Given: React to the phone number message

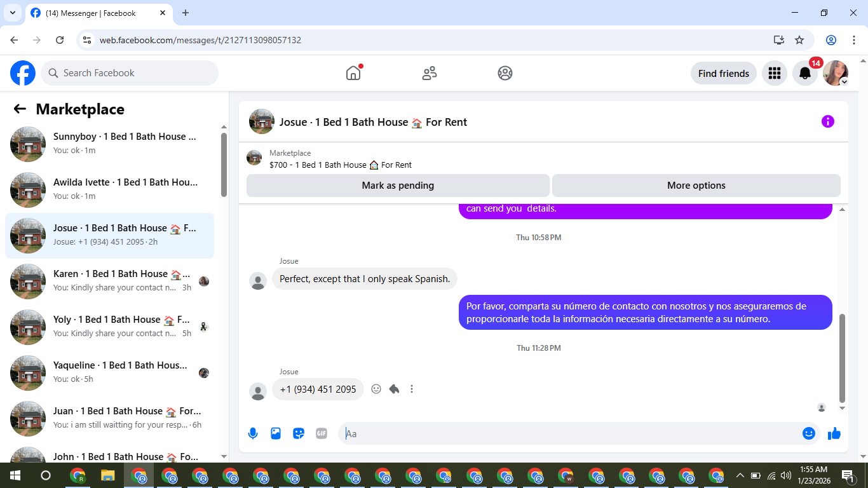Looking at the screenshot, I should click(376, 389).
